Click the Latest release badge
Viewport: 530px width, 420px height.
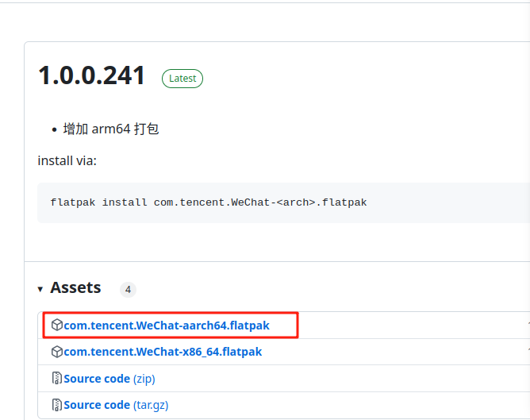point(182,79)
